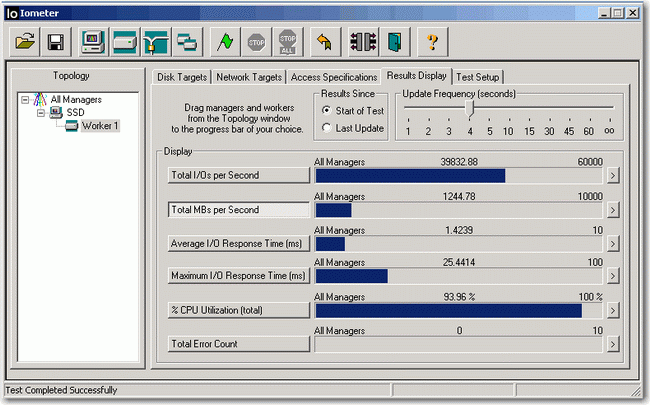
Task: Click the 39832.88 IOPS value
Action: [x=459, y=162]
